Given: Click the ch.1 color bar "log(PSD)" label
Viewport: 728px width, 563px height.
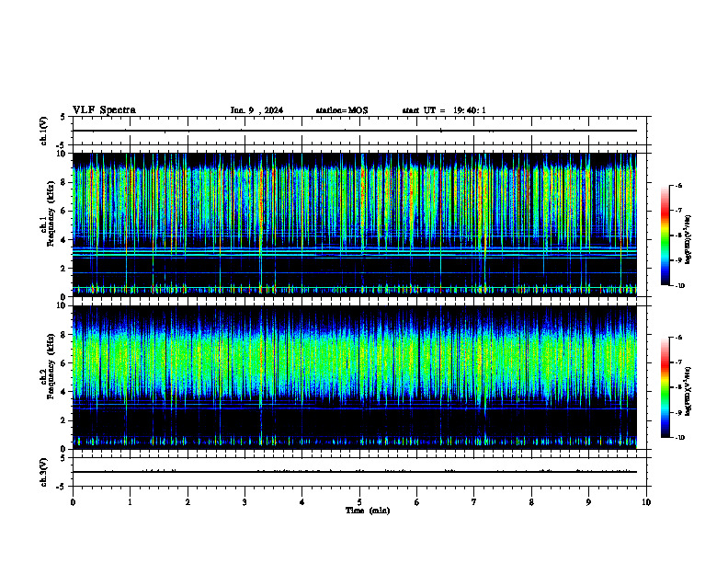Looking at the screenshot, I should tap(688, 240).
